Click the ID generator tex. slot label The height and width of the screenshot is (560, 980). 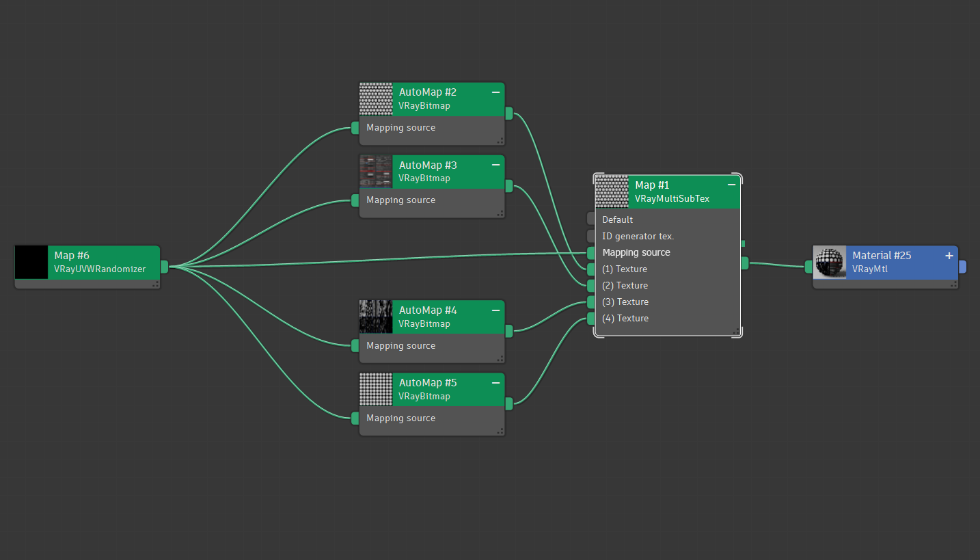click(638, 237)
